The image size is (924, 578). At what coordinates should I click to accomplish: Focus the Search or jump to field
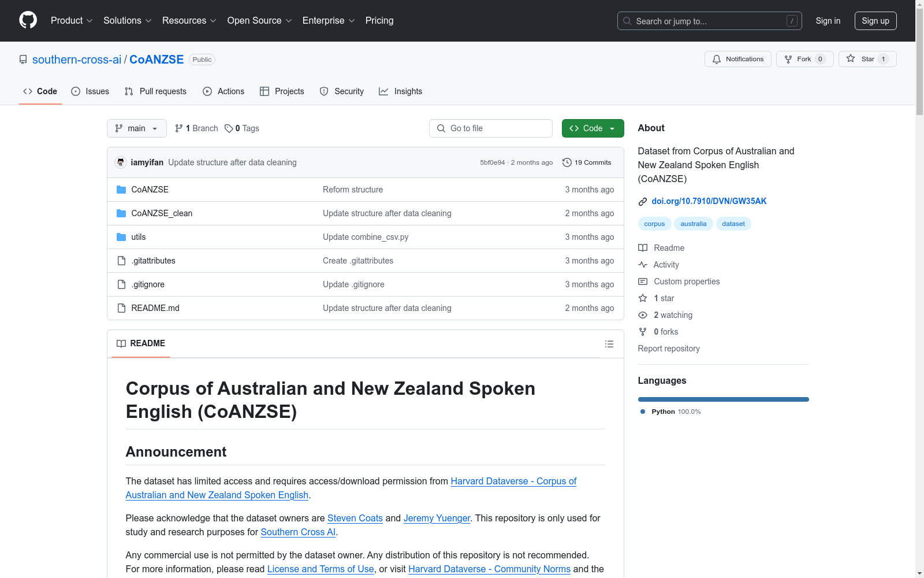(709, 21)
